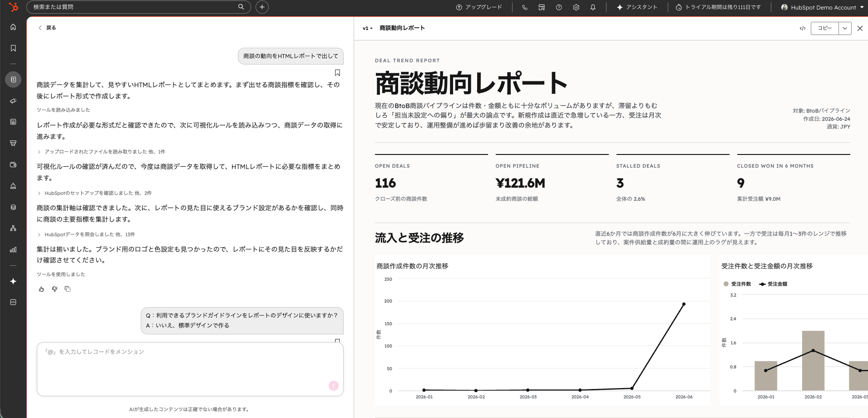
Task: Click the plus create button
Action: click(262, 7)
